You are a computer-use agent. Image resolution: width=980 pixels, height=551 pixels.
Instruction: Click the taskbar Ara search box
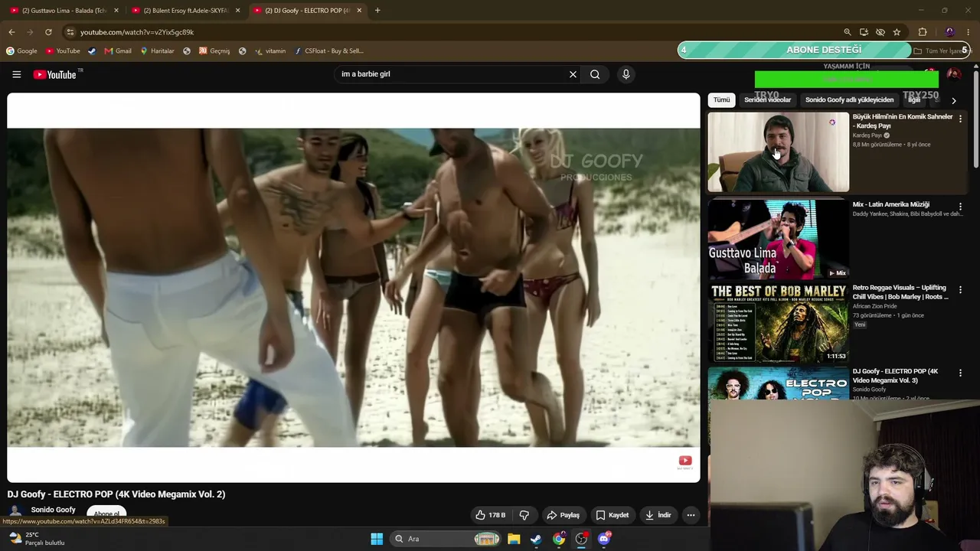(446, 539)
